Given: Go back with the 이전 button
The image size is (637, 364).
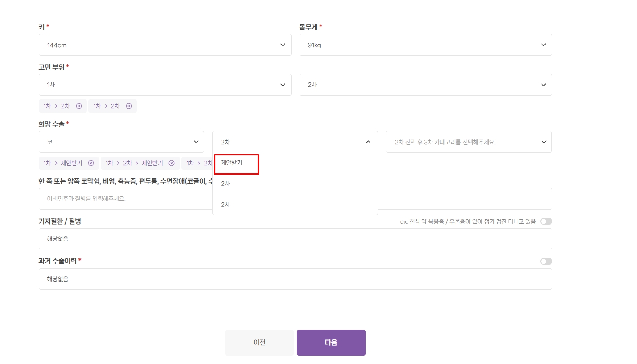Looking at the screenshot, I should coord(259,343).
